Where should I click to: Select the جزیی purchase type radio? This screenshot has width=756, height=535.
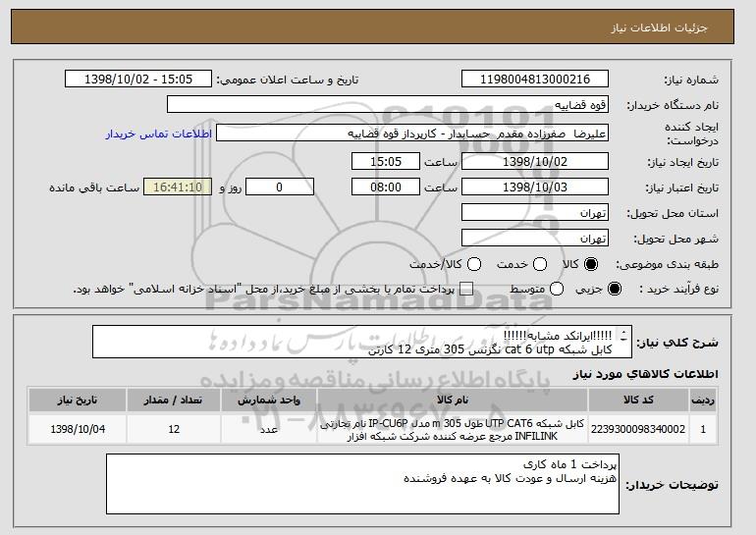coord(615,289)
